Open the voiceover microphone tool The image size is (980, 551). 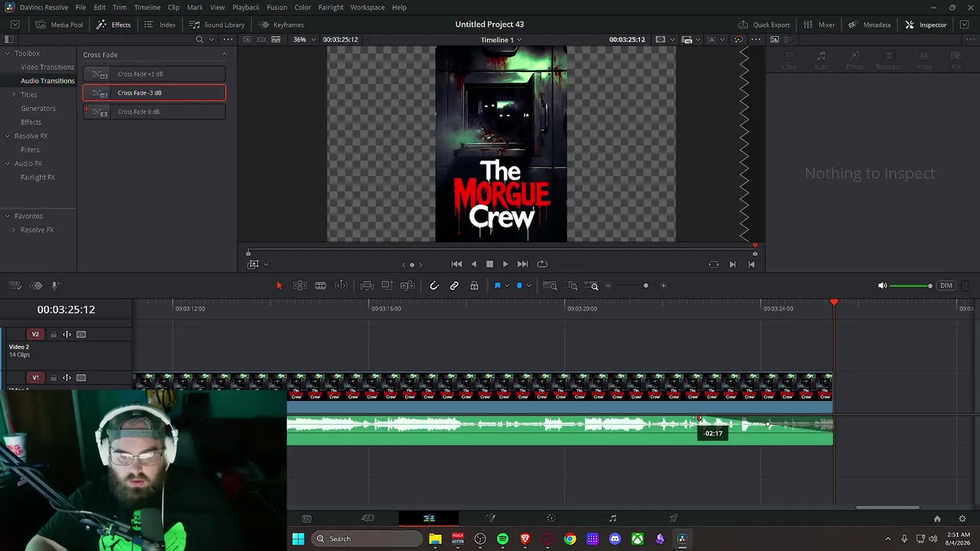[55, 285]
